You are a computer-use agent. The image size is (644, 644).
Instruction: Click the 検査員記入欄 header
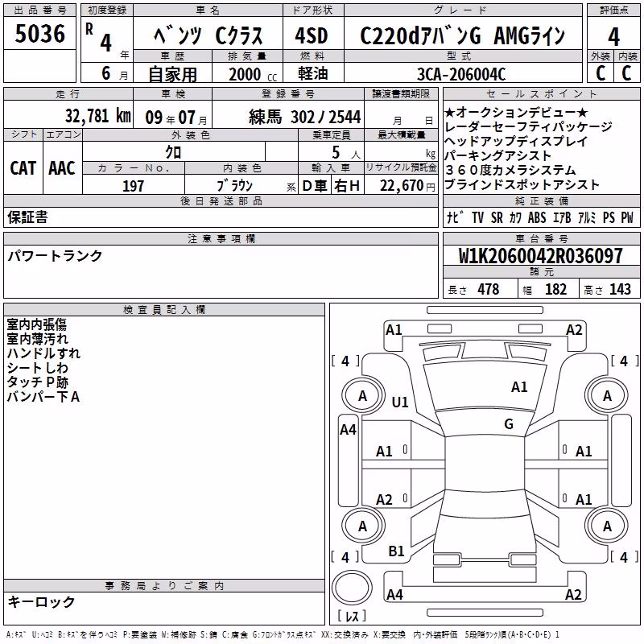(x=164, y=310)
